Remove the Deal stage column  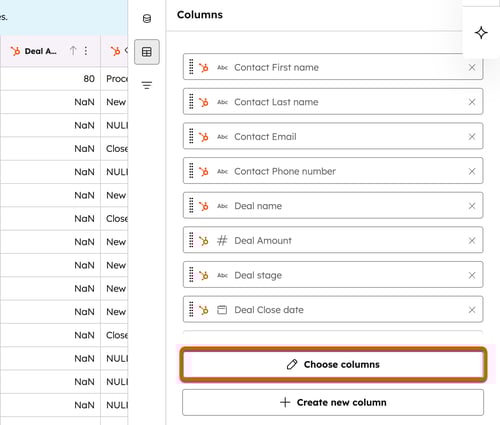point(472,275)
